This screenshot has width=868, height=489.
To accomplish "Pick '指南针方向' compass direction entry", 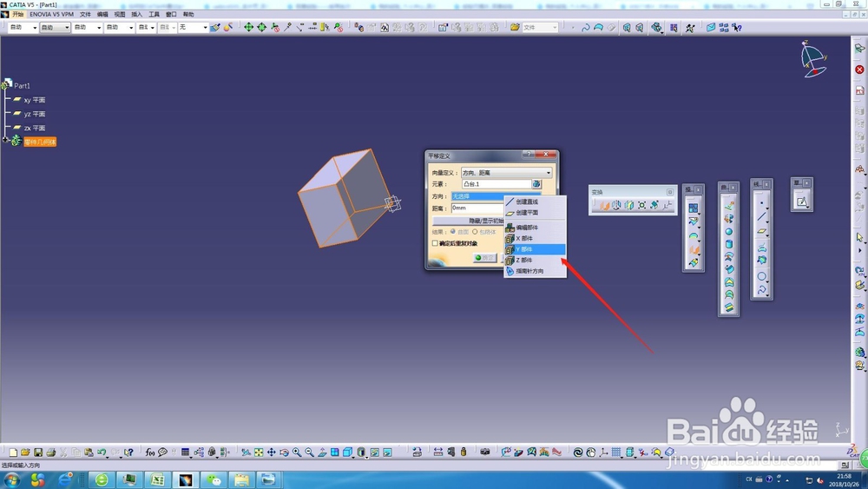I will tap(535, 271).
